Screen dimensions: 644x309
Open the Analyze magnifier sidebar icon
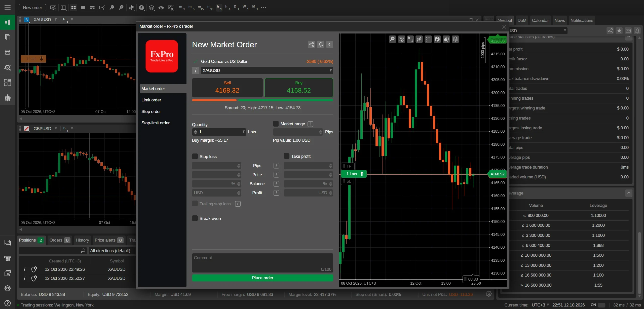(x=8, y=67)
